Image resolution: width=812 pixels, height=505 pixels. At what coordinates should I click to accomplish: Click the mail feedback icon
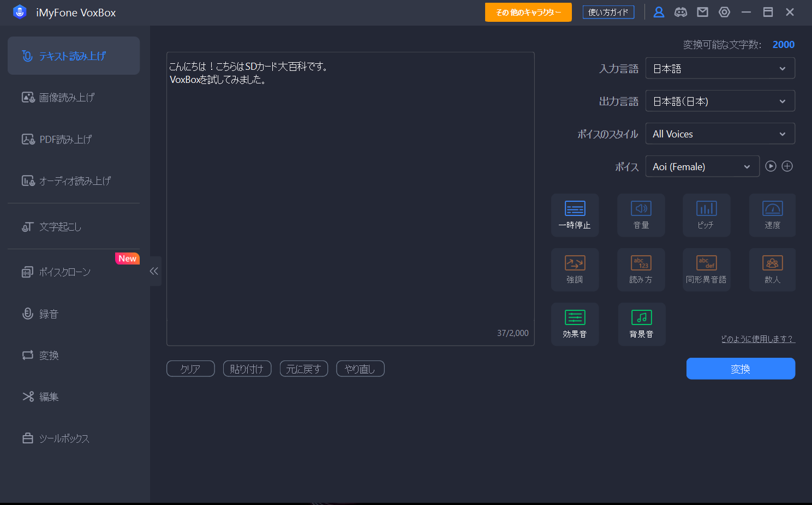point(702,12)
